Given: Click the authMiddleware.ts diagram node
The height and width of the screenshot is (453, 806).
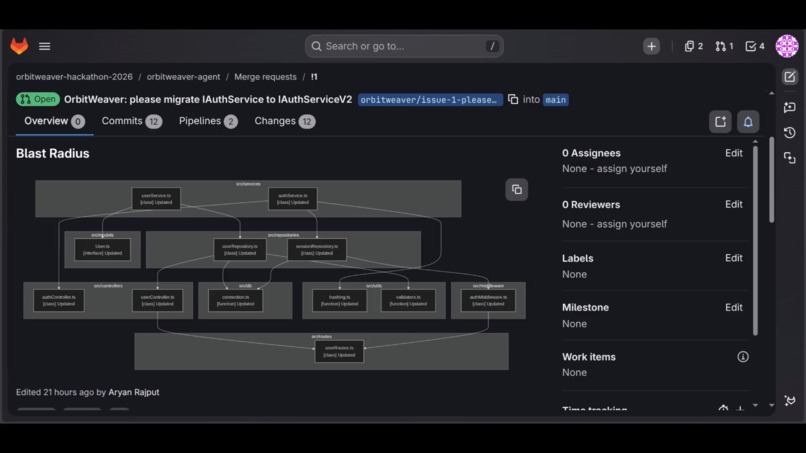Looking at the screenshot, I should coord(488,301).
